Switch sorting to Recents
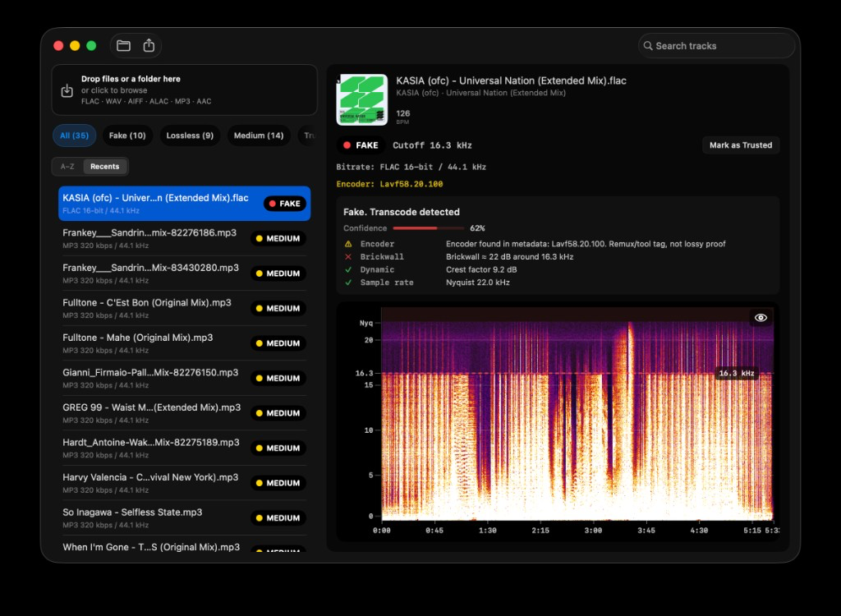Viewport: 841px width, 616px height. [104, 167]
